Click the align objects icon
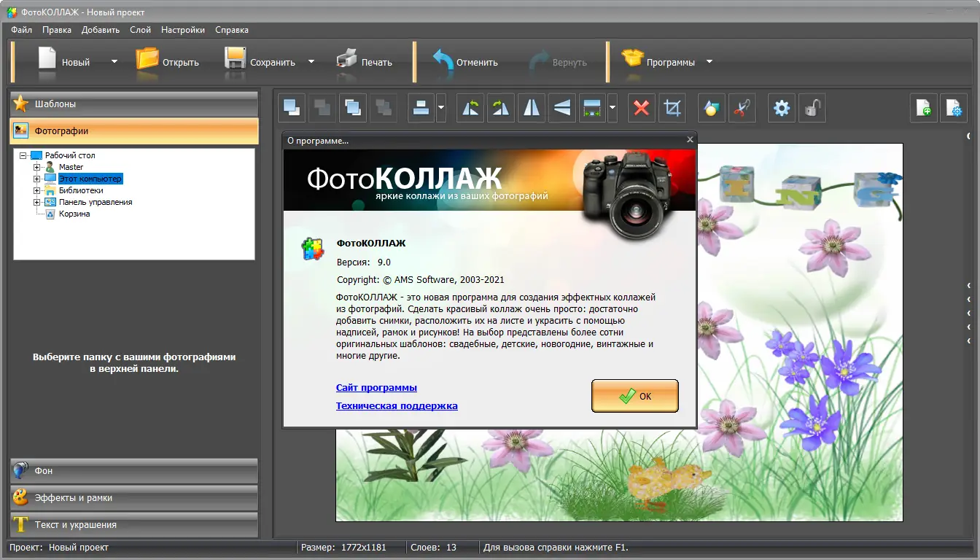The image size is (980, 560). (x=421, y=108)
